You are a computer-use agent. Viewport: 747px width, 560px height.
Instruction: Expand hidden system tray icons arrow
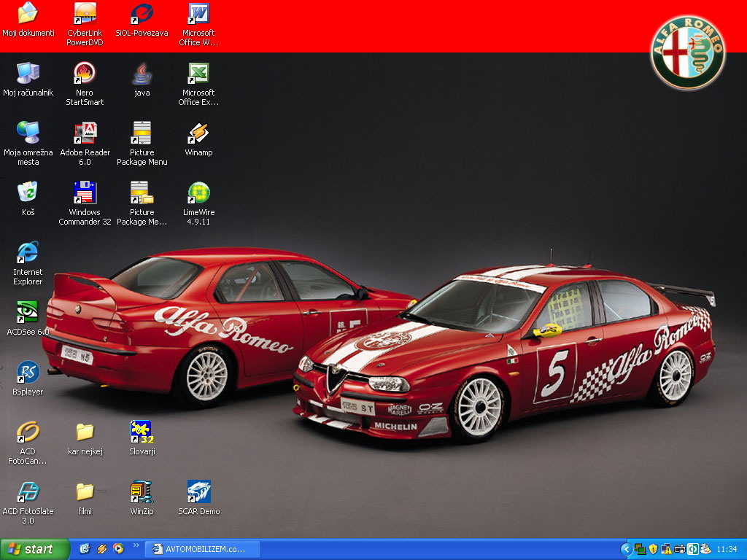(x=627, y=550)
